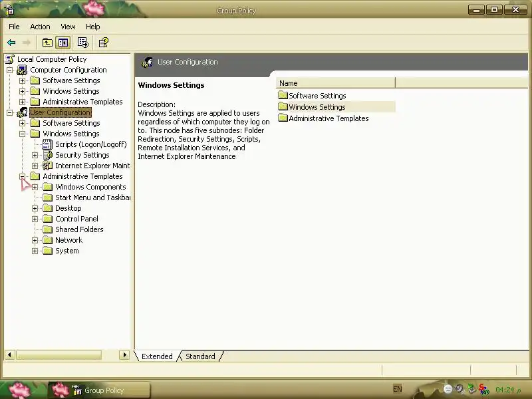Viewport: 532px width, 399px height.
Task: Expand the Control Panel node
Action: coord(35,219)
